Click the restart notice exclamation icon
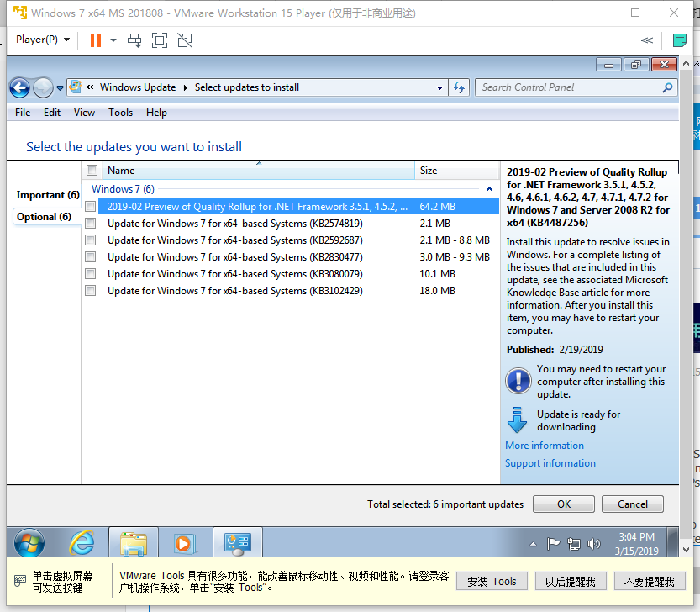Image resolution: width=700 pixels, height=612 pixels. pyautogui.click(x=518, y=381)
